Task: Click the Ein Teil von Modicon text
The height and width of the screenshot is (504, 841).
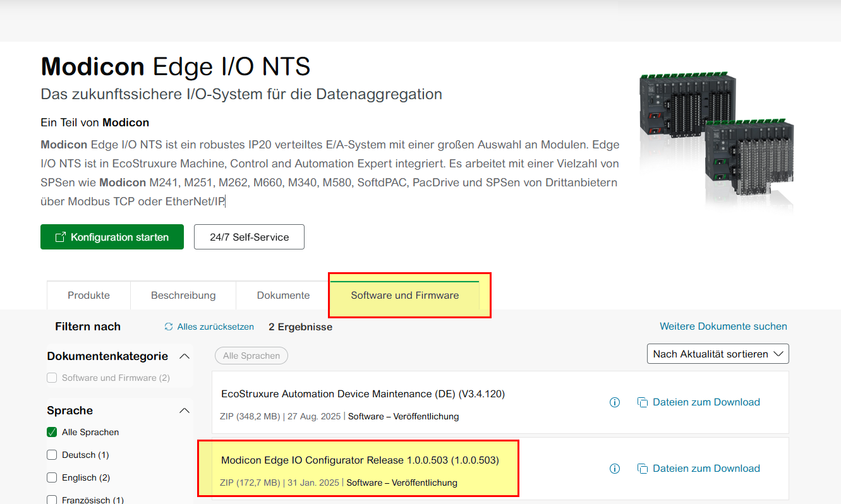Action: (95, 123)
